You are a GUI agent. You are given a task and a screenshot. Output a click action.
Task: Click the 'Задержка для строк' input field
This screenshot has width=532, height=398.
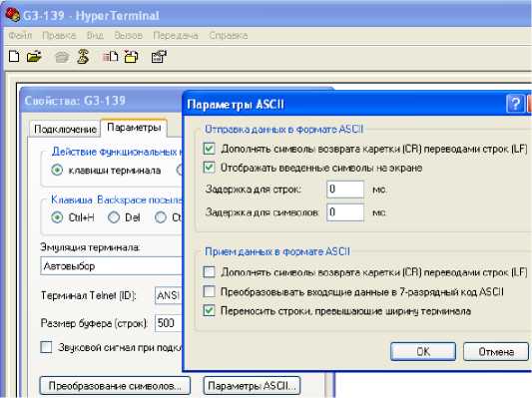[345, 189]
